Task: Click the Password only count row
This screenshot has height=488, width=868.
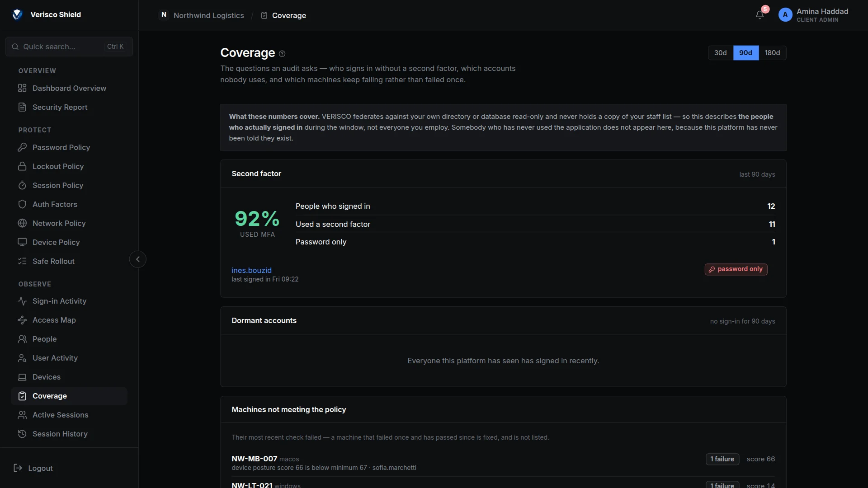Action: click(535, 242)
